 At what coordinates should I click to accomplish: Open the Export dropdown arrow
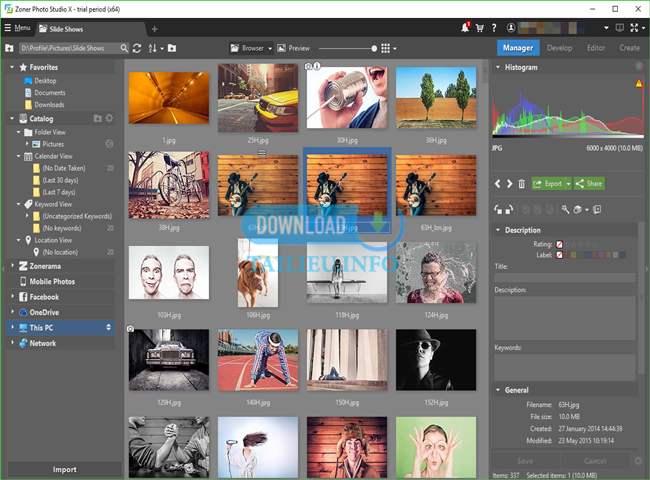[568, 184]
